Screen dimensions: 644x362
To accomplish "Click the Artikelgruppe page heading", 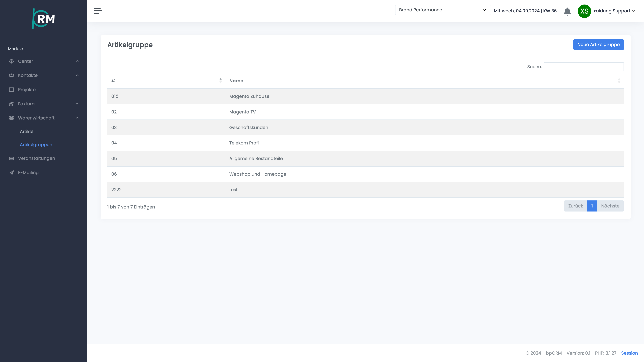I will [130, 45].
